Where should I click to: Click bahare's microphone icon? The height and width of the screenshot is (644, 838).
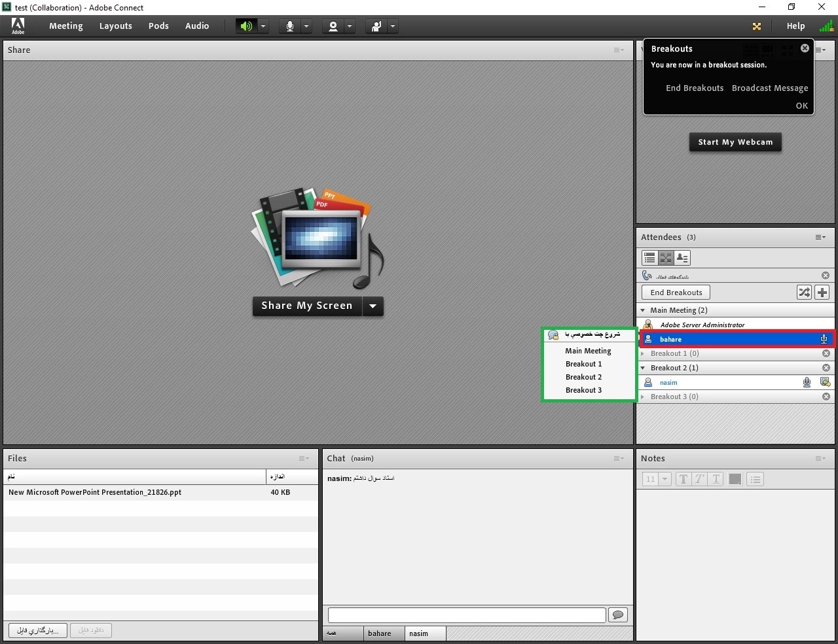click(x=824, y=339)
